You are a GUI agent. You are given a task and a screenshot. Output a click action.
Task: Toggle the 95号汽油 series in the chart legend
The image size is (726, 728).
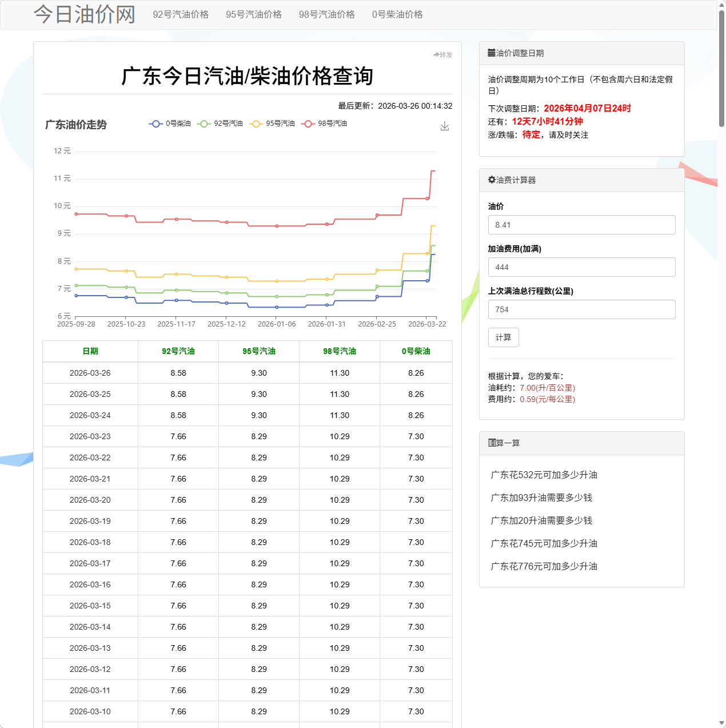274,123
